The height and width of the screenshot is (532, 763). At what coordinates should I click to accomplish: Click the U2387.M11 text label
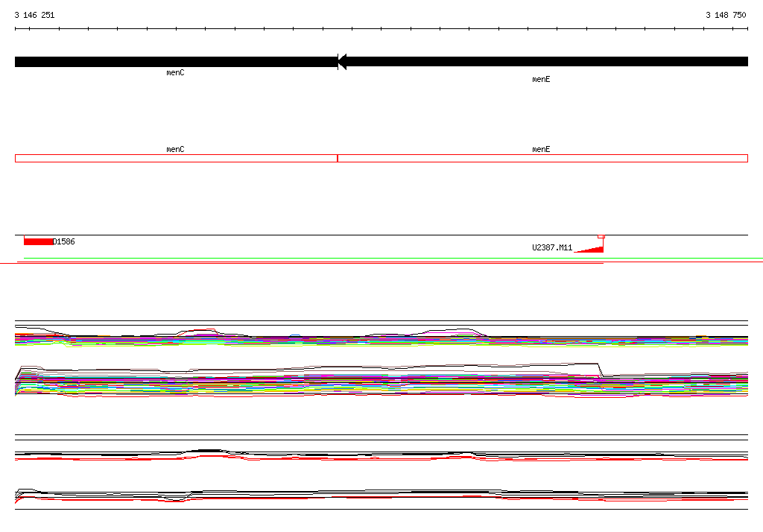pyautogui.click(x=552, y=247)
